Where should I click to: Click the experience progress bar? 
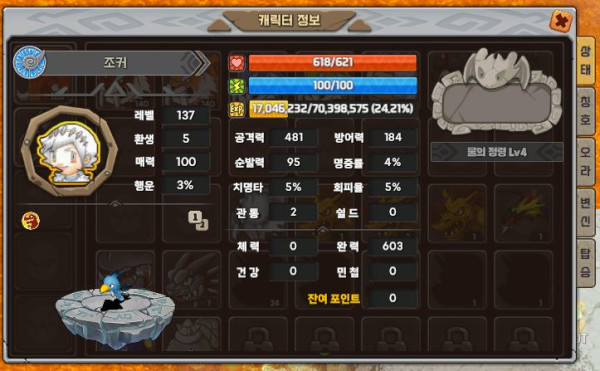point(333,109)
